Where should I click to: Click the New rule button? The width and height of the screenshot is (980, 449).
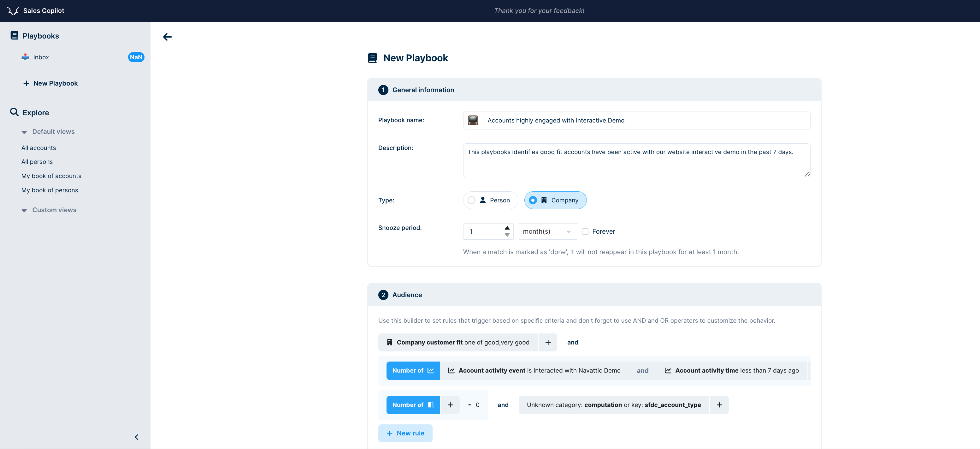click(x=406, y=433)
